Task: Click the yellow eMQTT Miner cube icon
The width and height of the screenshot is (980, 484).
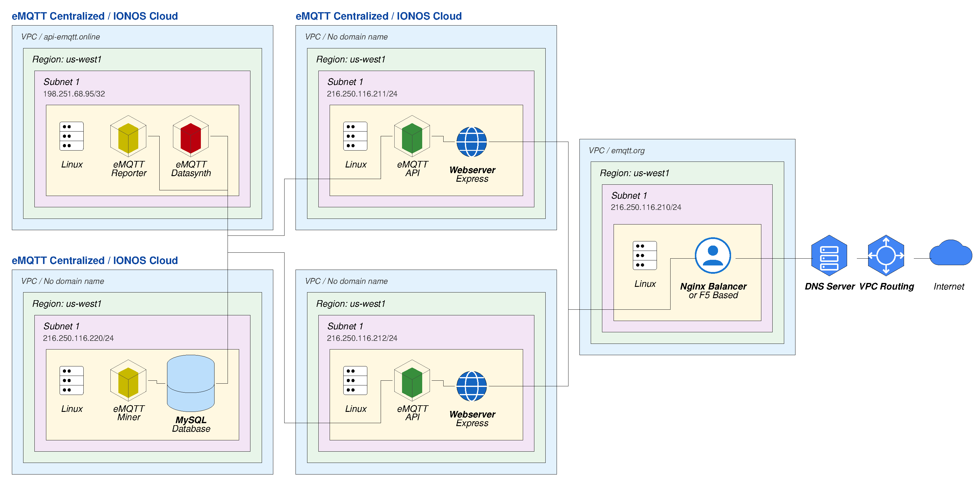Action: [128, 380]
